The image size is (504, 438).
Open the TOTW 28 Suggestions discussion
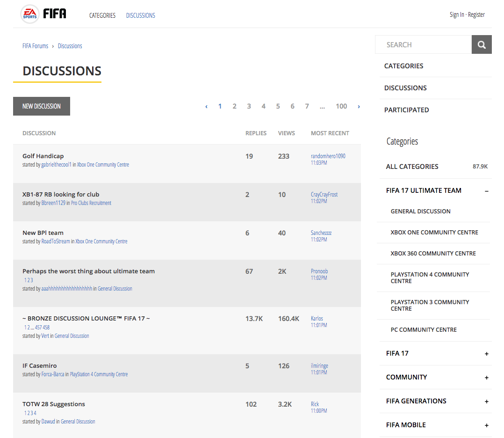54,404
